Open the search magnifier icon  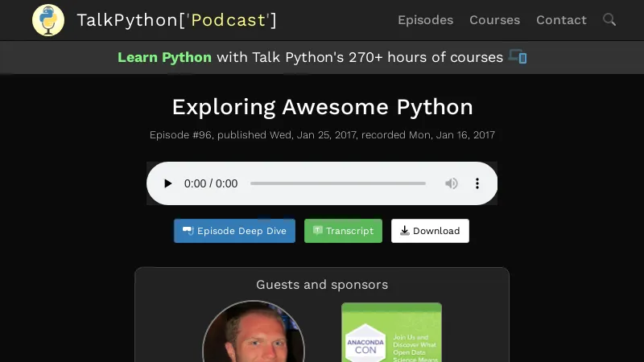point(609,20)
